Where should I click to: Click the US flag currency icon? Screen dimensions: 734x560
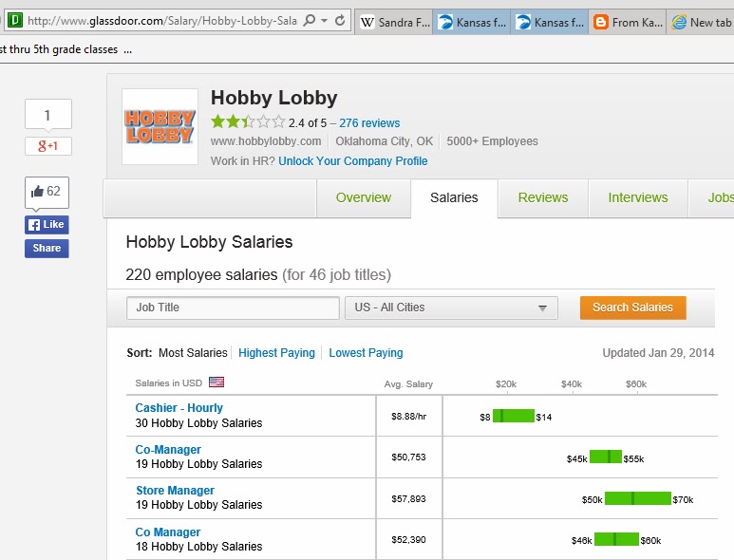tap(216, 383)
